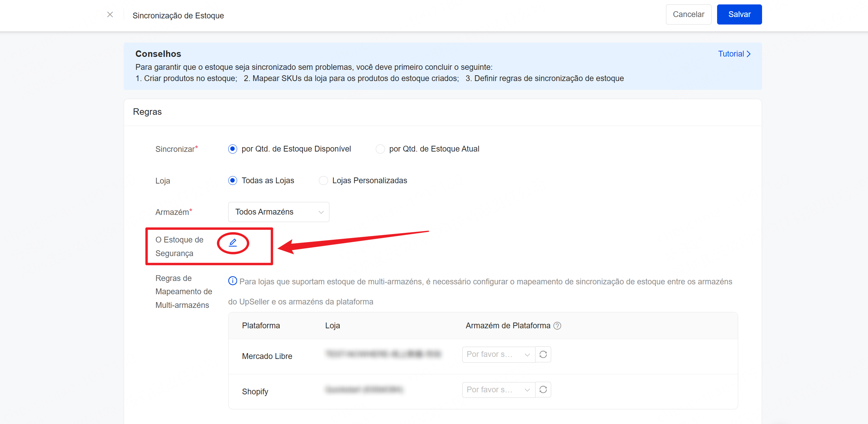Image resolution: width=868 pixels, height=424 pixels.
Task: Click refresh icon in Shopify row
Action: [543, 390]
